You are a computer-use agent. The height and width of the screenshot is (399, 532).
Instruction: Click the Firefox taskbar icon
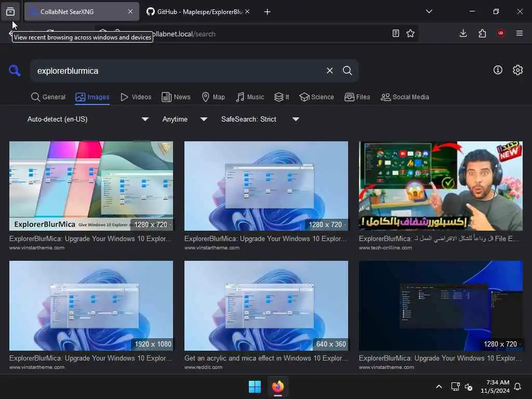point(277,387)
